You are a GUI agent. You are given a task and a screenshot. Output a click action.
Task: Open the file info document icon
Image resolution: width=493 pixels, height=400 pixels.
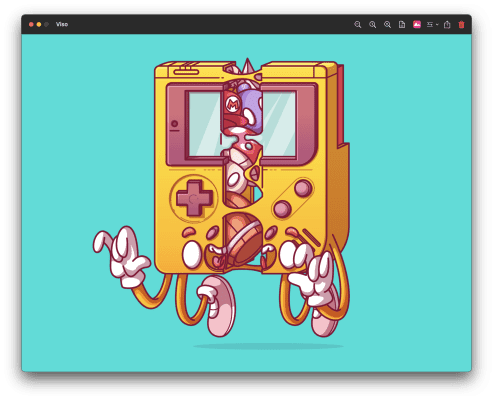coord(402,25)
